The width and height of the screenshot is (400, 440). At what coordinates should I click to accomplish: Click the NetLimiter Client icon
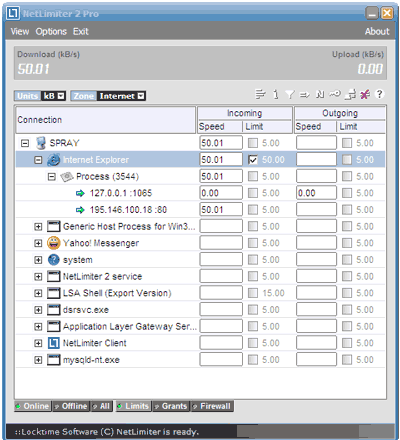[x=53, y=343]
